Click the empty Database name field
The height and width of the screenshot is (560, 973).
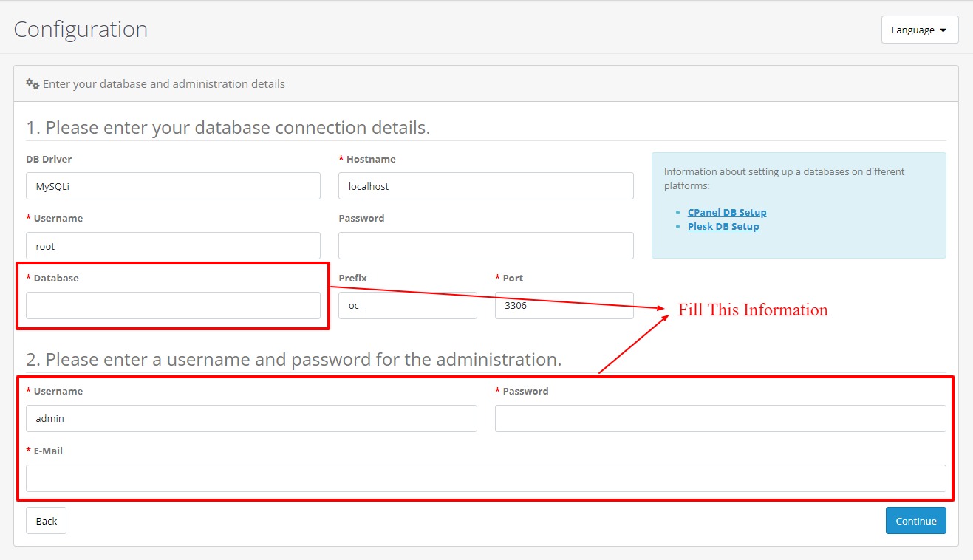pyautogui.click(x=173, y=305)
